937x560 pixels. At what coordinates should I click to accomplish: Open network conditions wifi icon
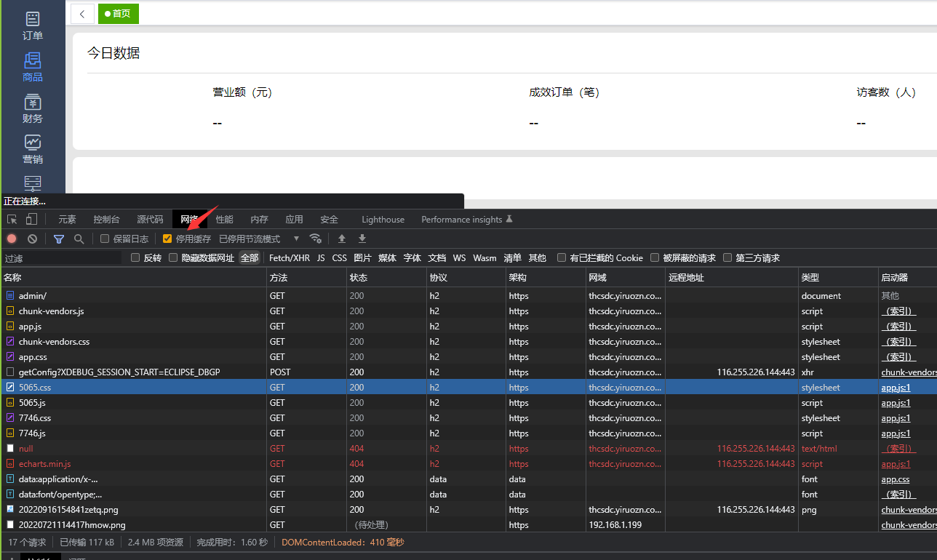[315, 239]
